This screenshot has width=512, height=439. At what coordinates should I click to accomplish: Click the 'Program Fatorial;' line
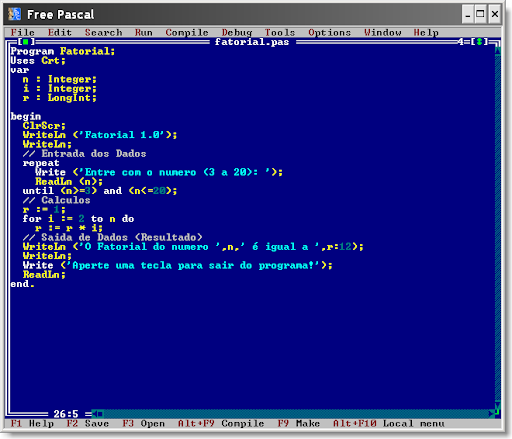point(63,51)
